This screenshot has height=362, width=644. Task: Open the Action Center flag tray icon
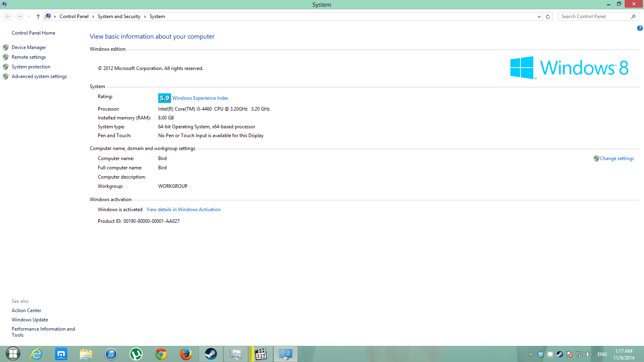point(570,354)
